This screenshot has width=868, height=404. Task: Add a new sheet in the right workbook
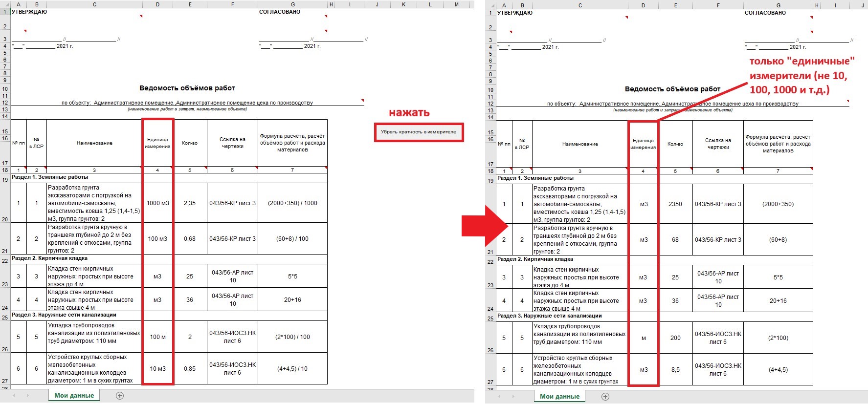(605, 397)
